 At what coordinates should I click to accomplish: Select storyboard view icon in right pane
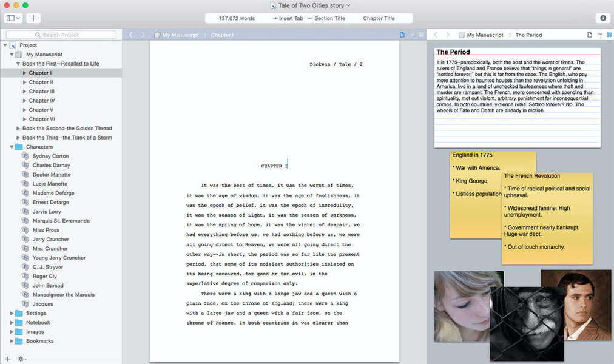coord(609,35)
